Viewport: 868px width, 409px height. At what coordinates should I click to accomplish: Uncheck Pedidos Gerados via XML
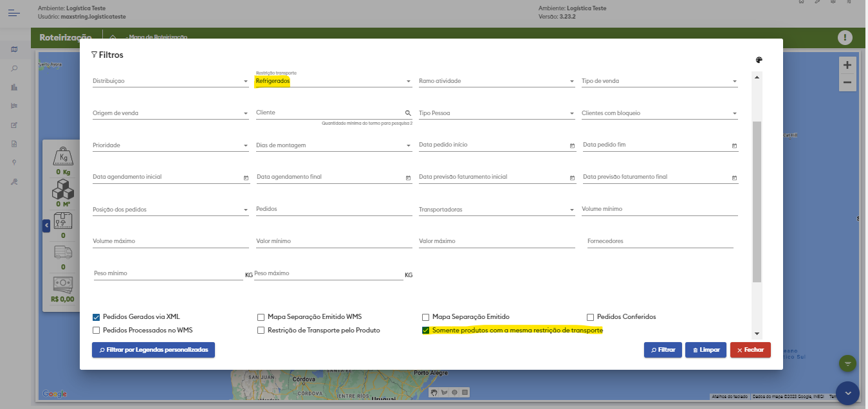click(97, 317)
